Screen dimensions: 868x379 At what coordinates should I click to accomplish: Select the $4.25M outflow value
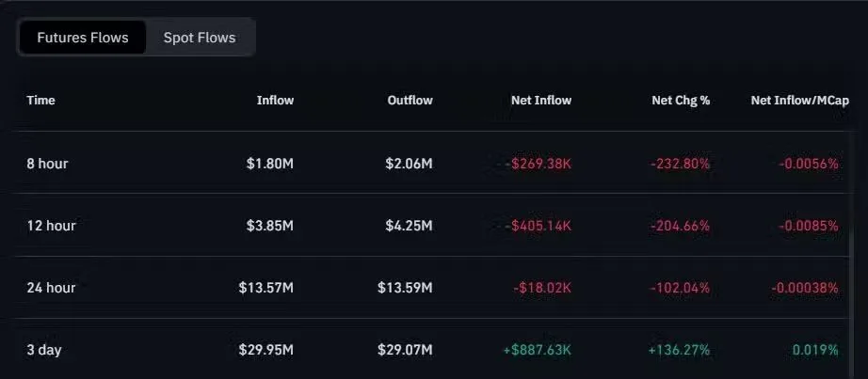click(409, 226)
